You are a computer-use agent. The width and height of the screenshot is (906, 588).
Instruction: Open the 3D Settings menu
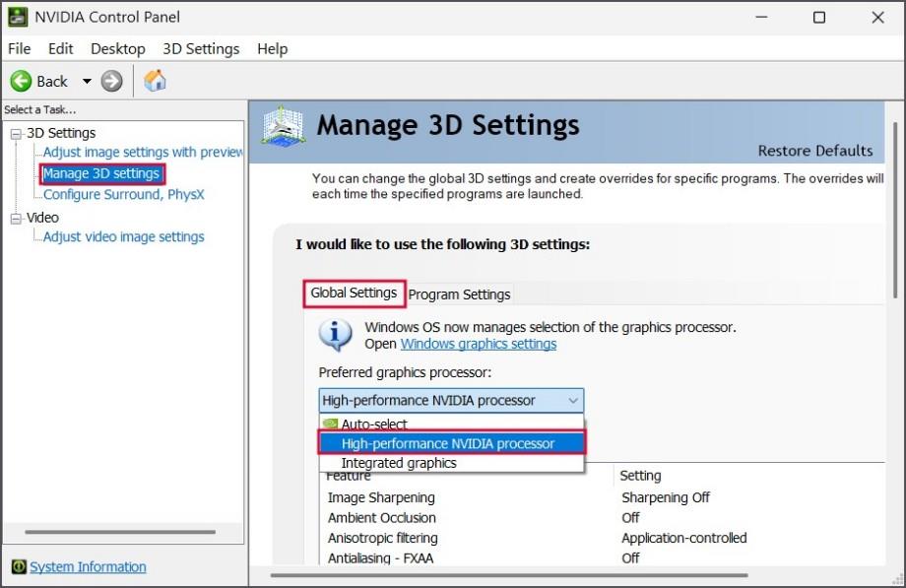click(201, 48)
